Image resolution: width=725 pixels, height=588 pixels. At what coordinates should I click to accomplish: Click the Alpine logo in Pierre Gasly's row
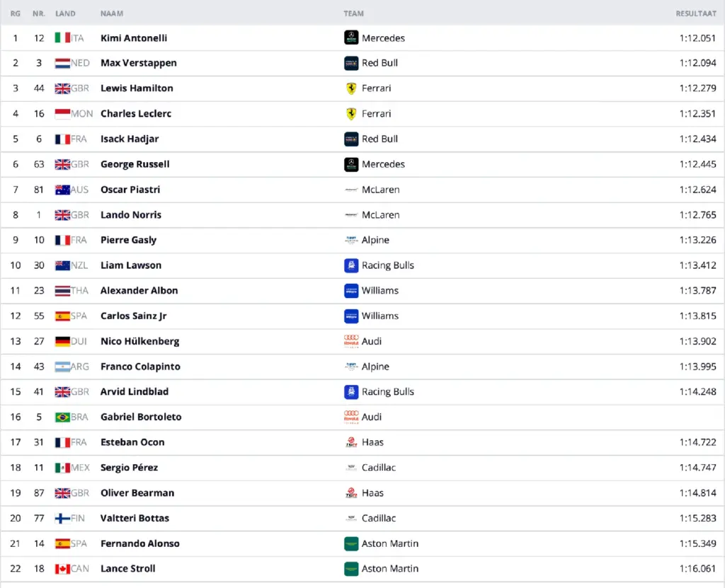click(351, 240)
